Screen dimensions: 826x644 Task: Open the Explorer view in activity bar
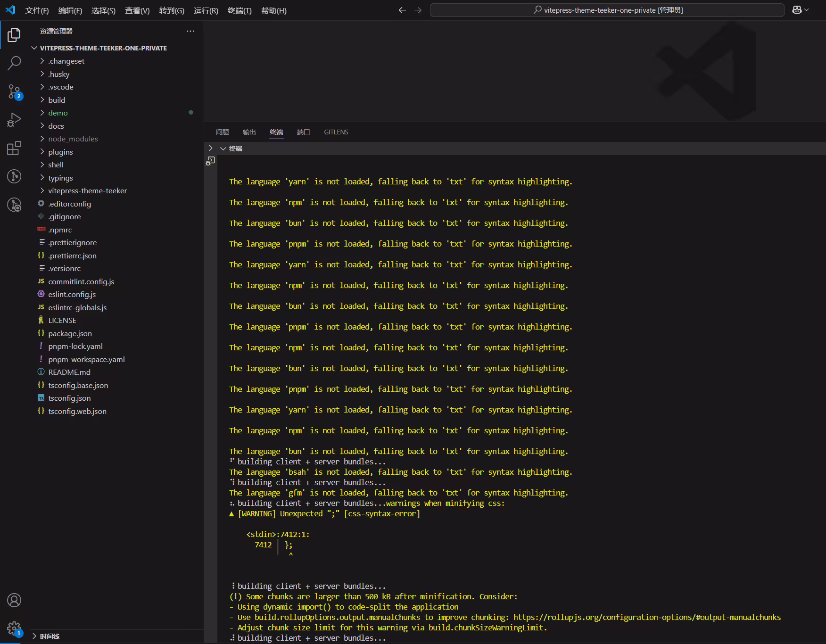(14, 35)
